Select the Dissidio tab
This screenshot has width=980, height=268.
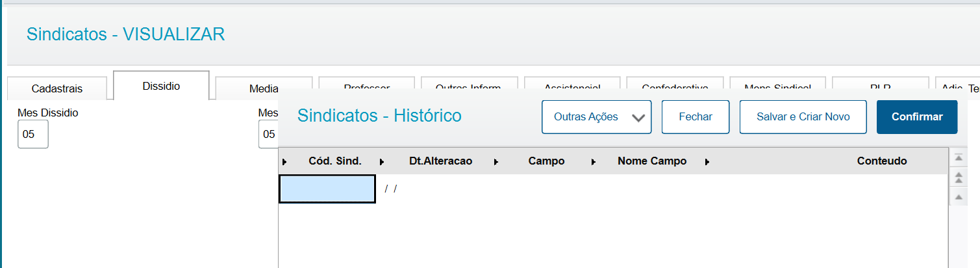tap(161, 86)
